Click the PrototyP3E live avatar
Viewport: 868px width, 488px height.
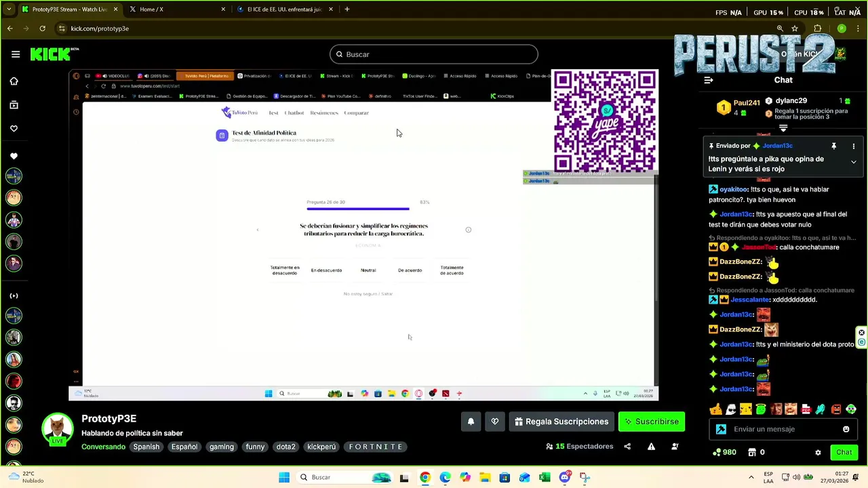pyautogui.click(x=58, y=430)
